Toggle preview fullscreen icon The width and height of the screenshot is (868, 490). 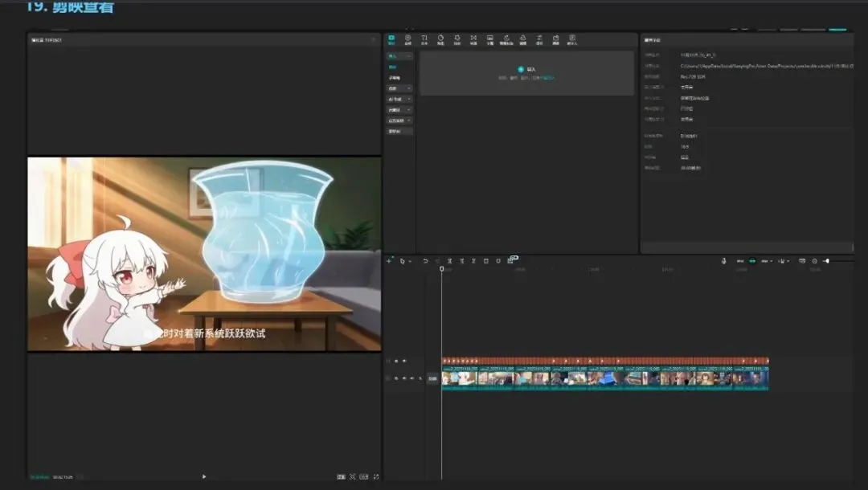(376, 476)
